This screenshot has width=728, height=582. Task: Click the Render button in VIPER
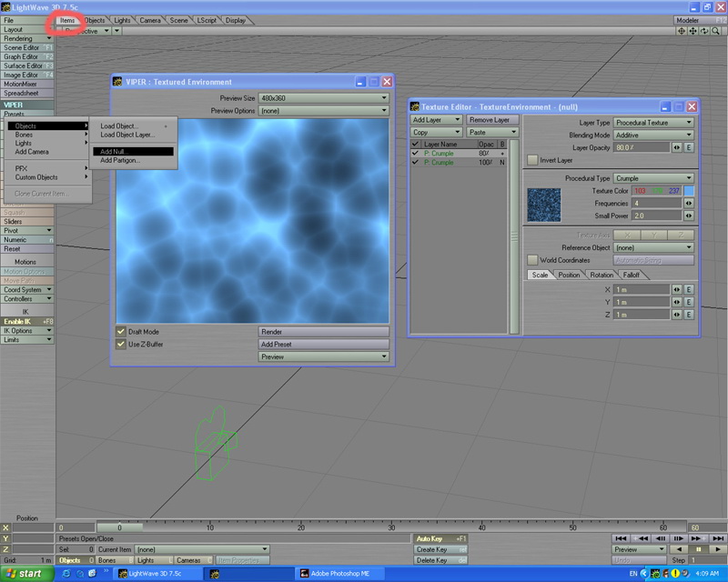pos(323,332)
